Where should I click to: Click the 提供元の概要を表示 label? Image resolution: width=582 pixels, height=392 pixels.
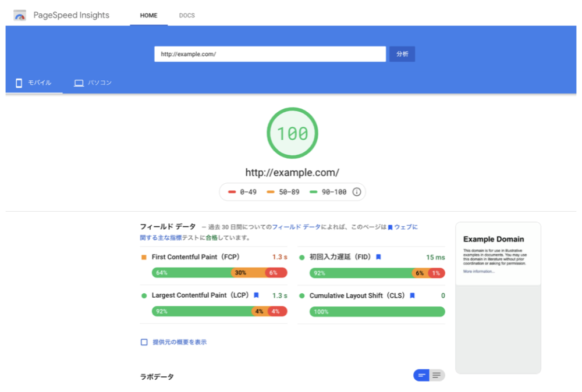tap(180, 342)
